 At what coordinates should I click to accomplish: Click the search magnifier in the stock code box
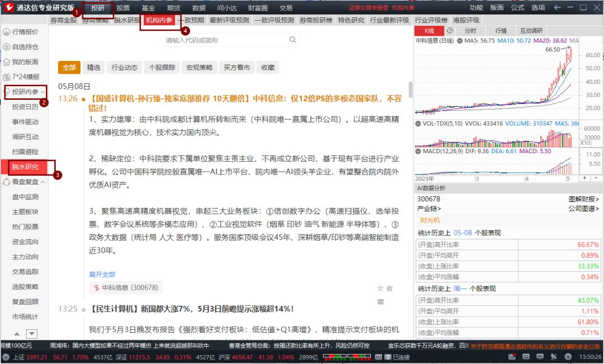tap(292, 40)
